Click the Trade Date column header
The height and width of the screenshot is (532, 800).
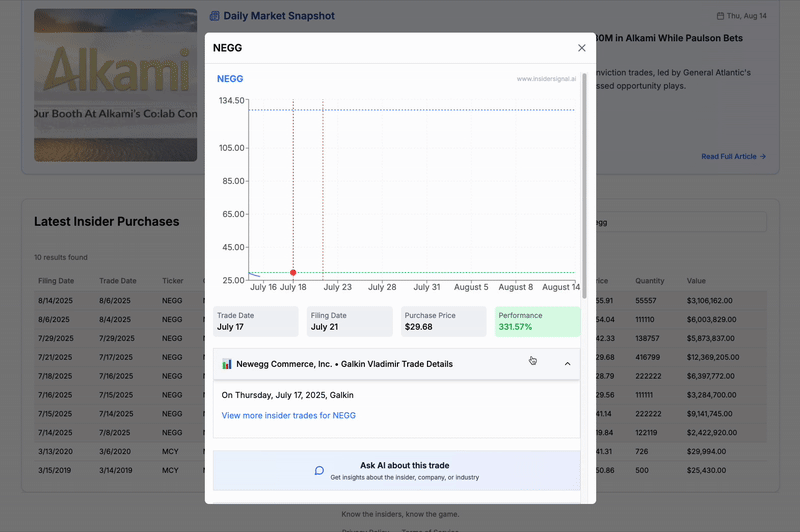tap(118, 281)
